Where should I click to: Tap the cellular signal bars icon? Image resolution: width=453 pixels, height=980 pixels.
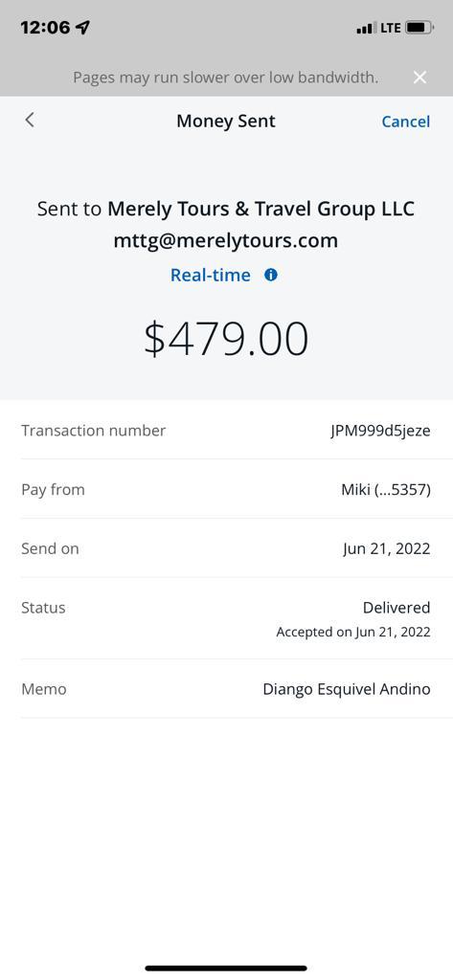[x=367, y=28]
